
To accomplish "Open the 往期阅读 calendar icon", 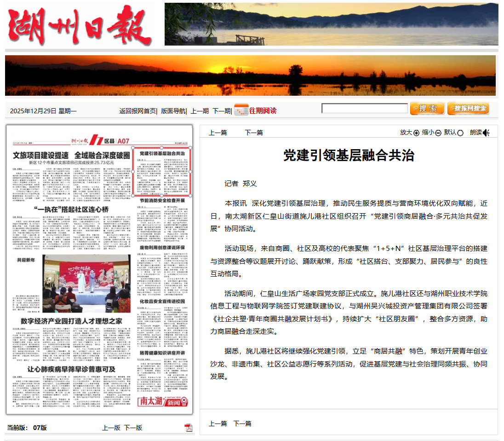I will (x=241, y=110).
